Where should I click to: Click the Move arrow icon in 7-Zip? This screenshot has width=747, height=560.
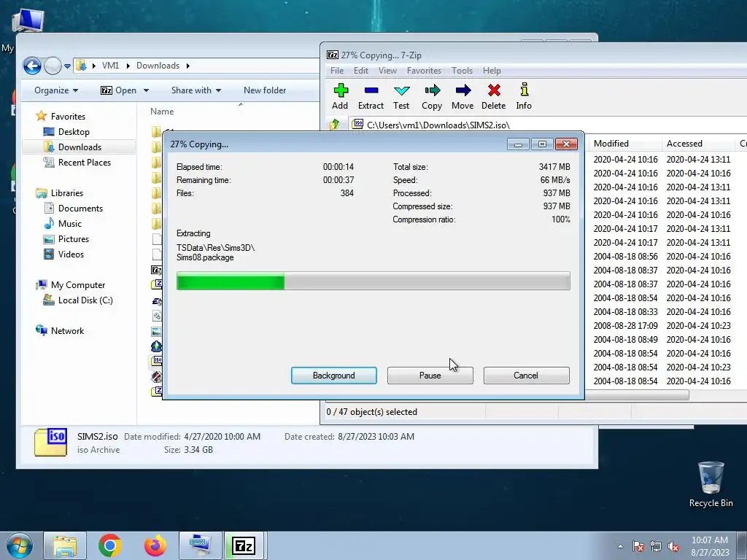click(x=462, y=90)
